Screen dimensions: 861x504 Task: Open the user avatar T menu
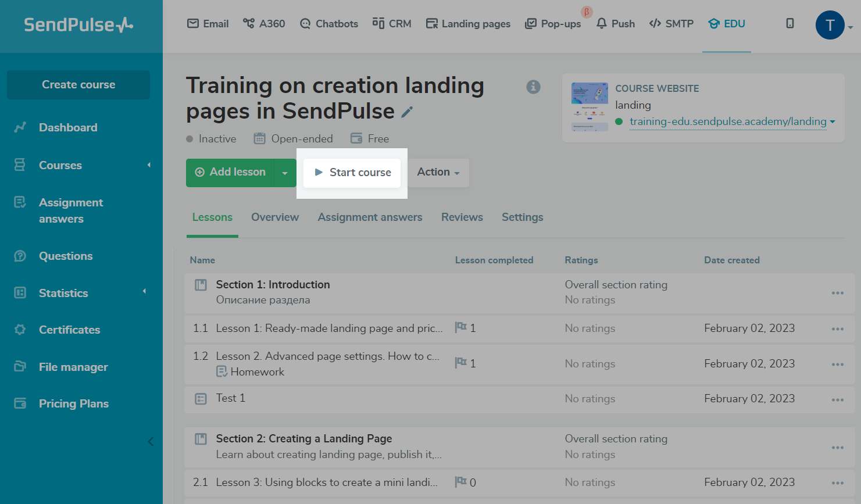(830, 25)
